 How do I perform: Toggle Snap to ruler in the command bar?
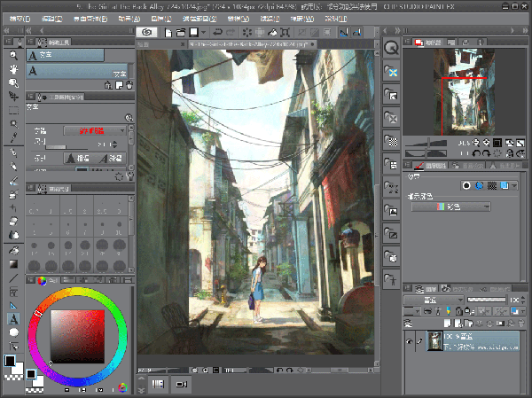pyautogui.click(x=344, y=33)
